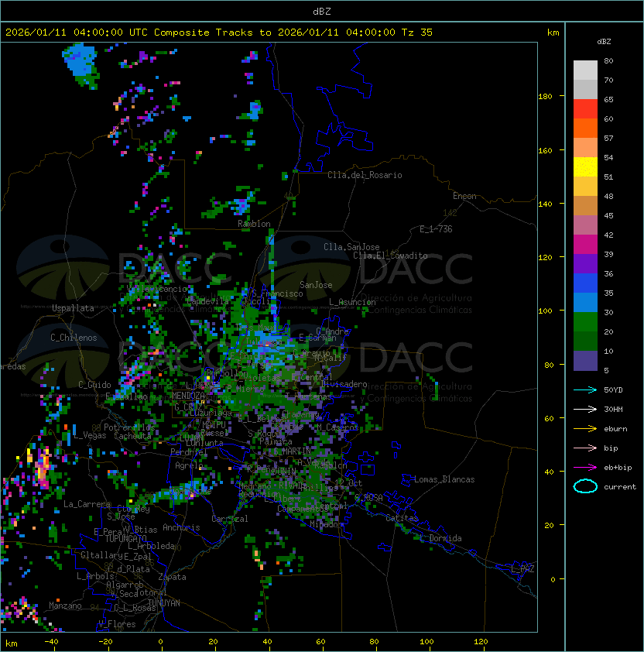Click the Ramblon map label
This screenshot has width=644, height=652.
254,224
